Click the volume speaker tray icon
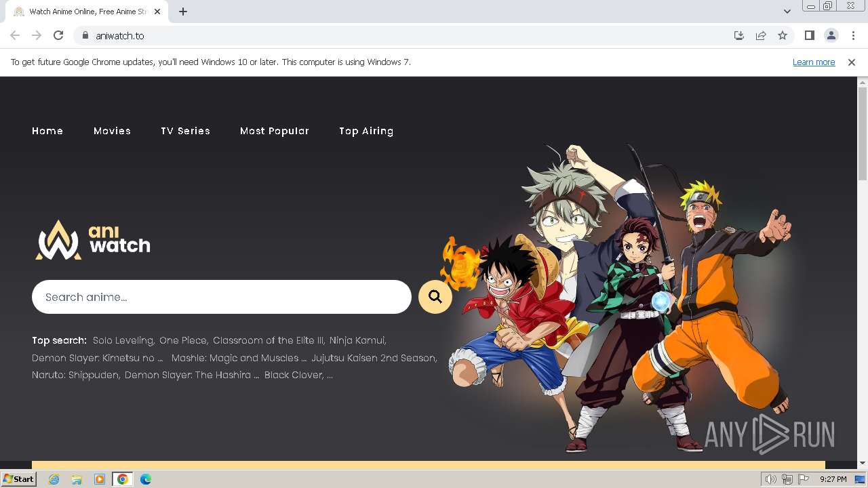 [x=771, y=479]
